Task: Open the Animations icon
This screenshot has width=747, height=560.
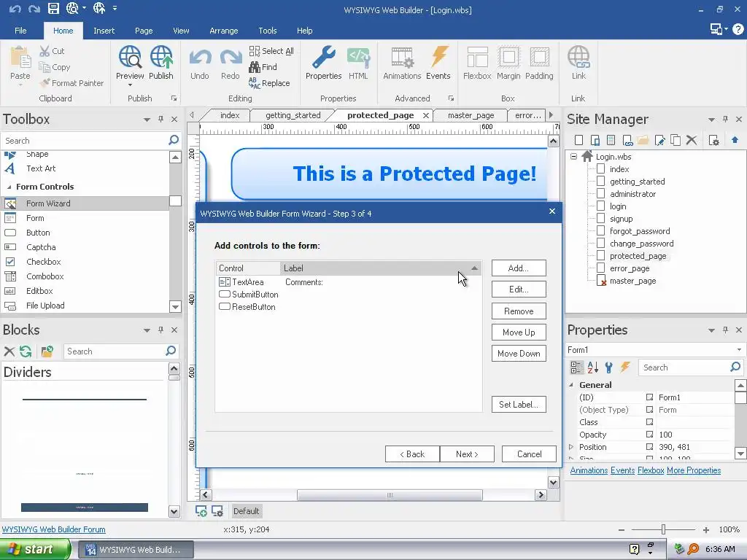Action: point(402,57)
